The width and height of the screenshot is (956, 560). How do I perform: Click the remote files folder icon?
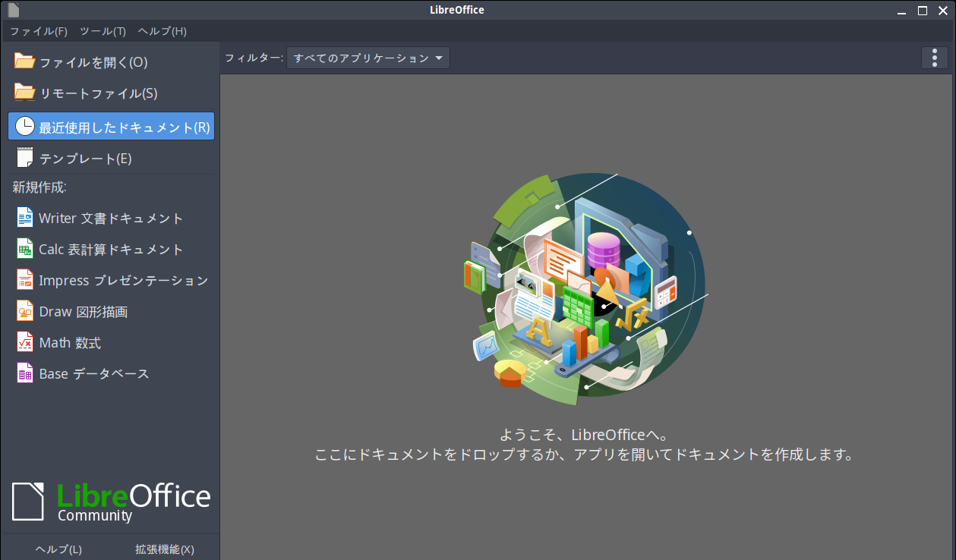pyautogui.click(x=24, y=93)
